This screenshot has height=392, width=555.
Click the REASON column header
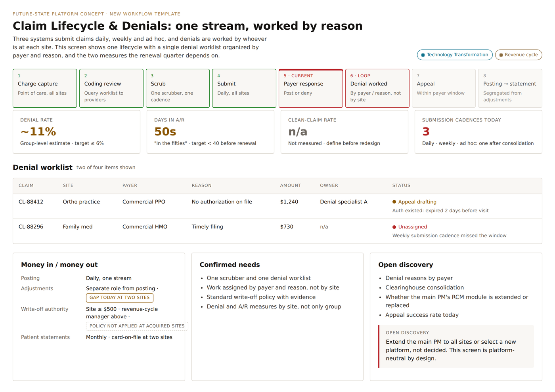[x=202, y=185]
